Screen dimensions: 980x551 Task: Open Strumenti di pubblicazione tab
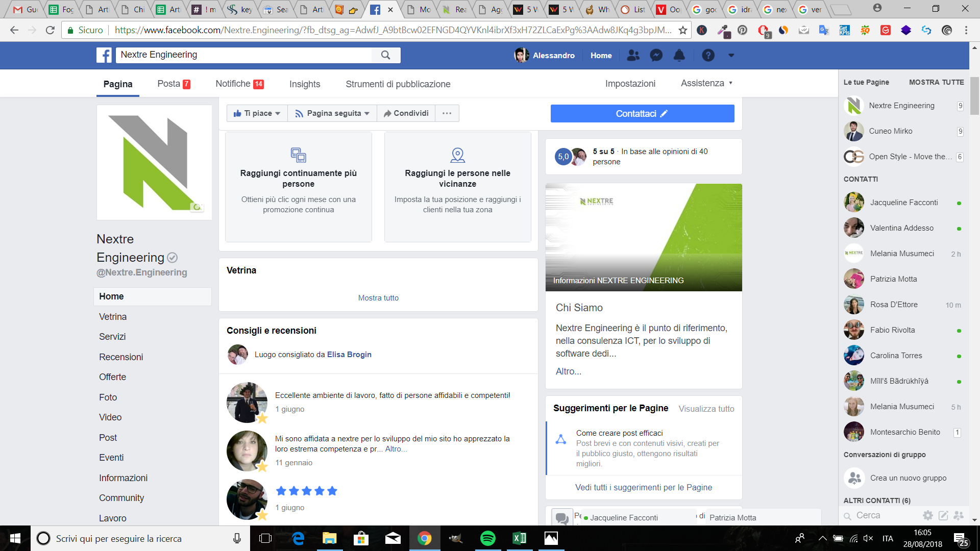tap(398, 84)
